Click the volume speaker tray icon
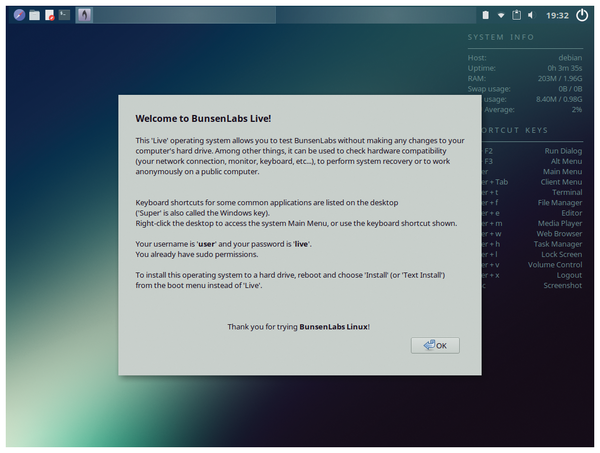The image size is (600, 453). tap(531, 15)
